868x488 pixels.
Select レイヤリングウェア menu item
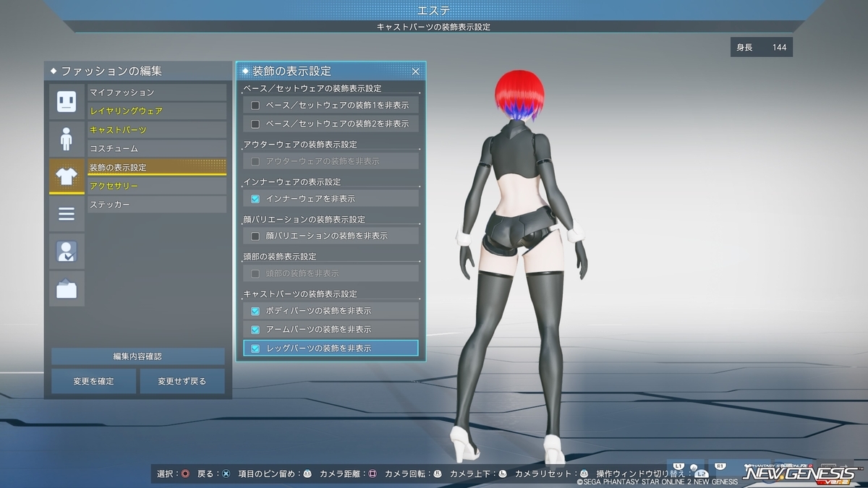point(157,111)
